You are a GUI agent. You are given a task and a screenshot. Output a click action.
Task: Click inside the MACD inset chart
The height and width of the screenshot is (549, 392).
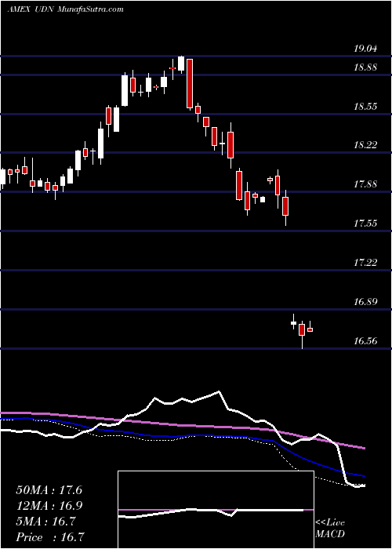click(x=216, y=510)
